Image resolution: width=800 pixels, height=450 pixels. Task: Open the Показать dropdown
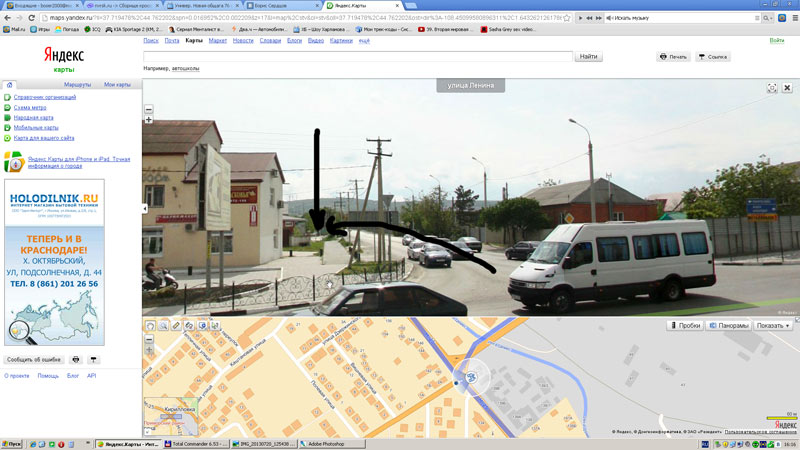(775, 326)
